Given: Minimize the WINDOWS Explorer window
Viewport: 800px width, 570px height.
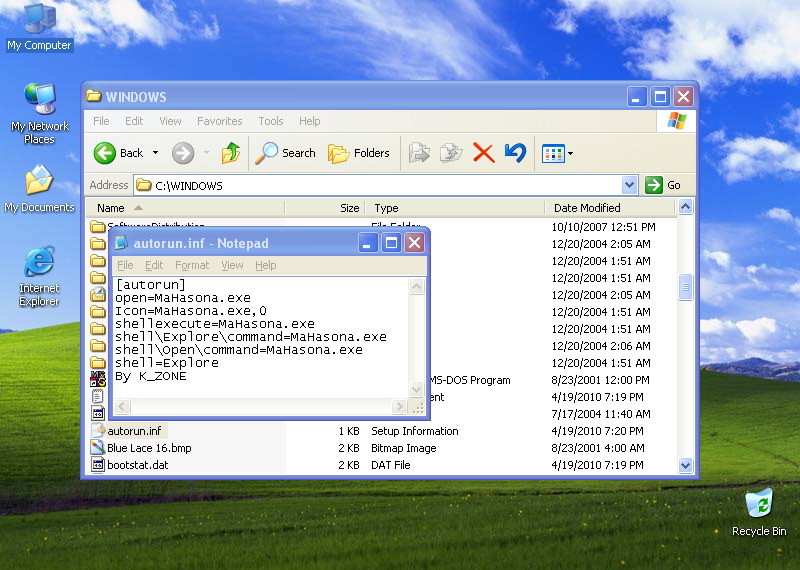Looking at the screenshot, I should [636, 96].
